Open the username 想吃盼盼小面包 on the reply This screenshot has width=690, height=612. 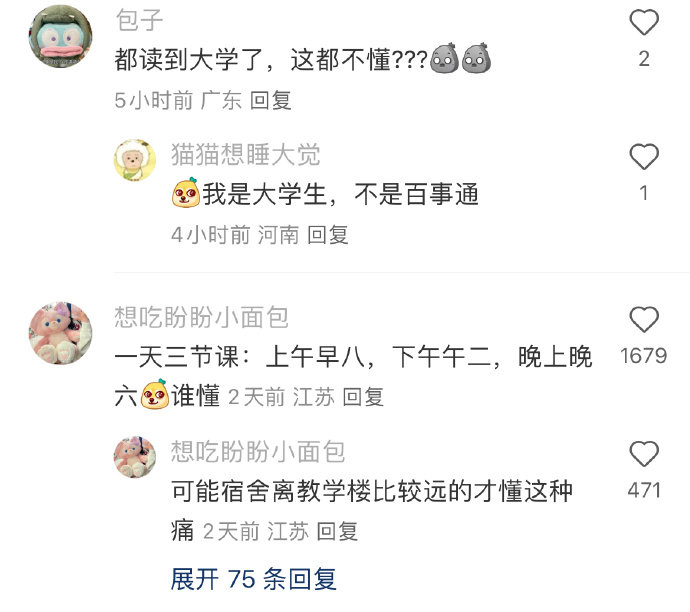click(258, 451)
